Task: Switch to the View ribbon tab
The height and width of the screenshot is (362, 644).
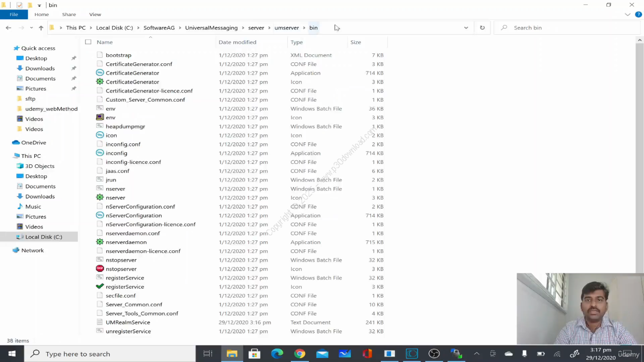Action: (95, 15)
